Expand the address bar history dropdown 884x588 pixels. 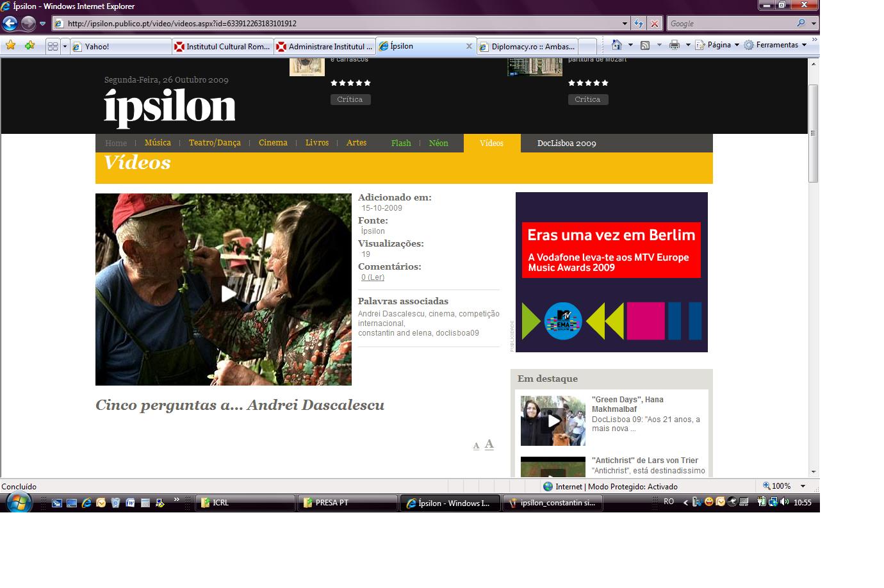[625, 24]
